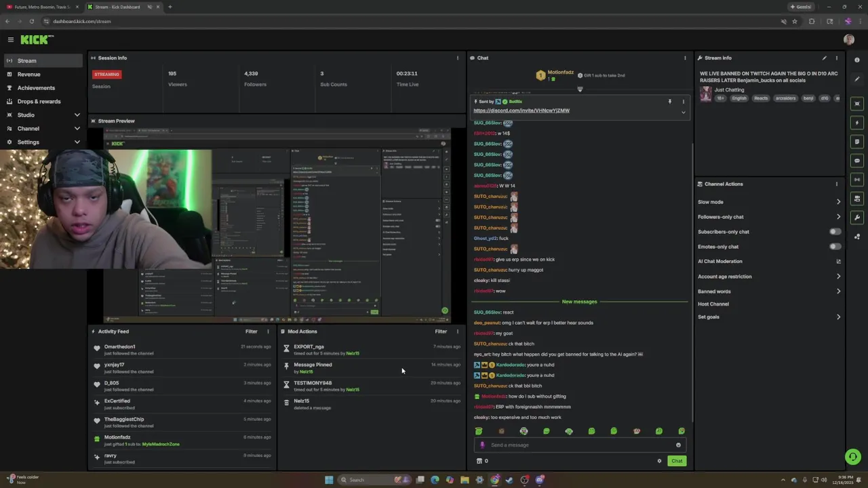Open Discord from the taskbar

(540, 480)
